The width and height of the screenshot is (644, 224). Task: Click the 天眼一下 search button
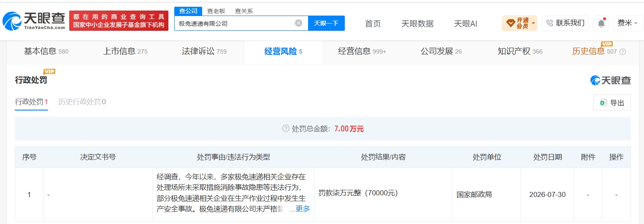click(326, 23)
